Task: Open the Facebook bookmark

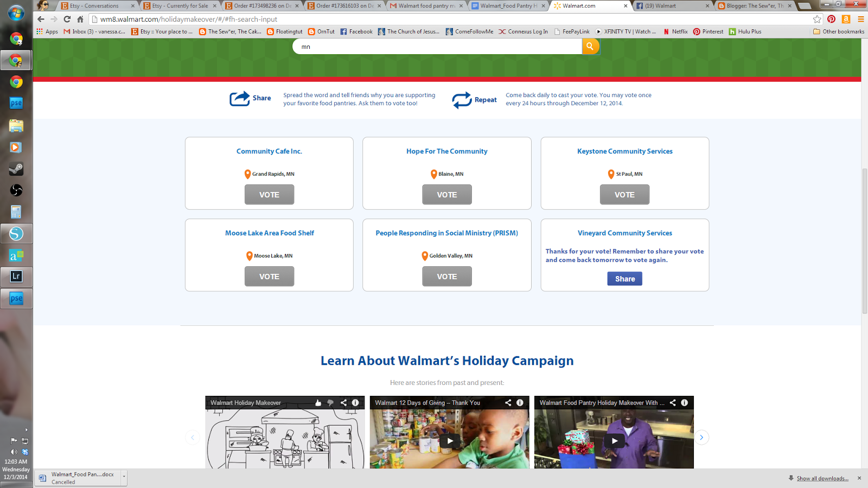Action: pyautogui.click(x=356, y=31)
